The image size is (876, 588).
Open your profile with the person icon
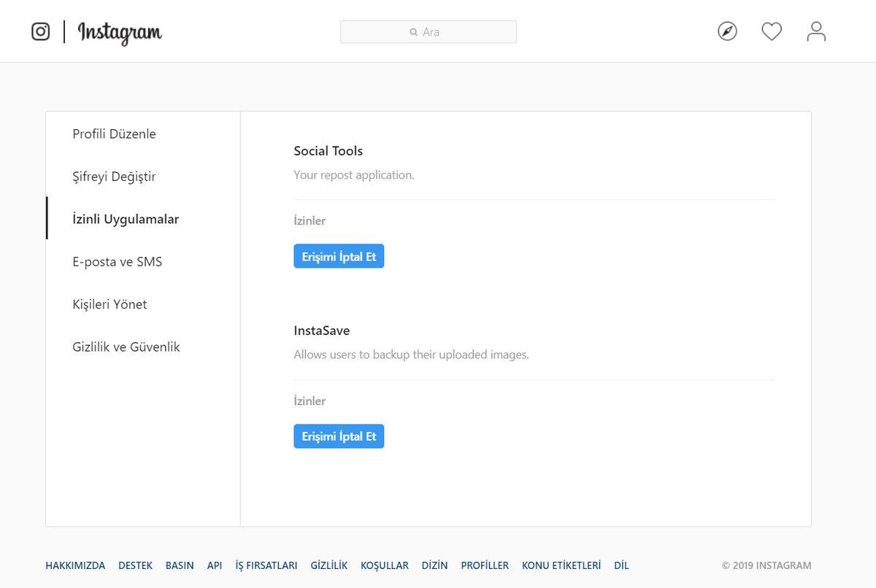coord(815,31)
